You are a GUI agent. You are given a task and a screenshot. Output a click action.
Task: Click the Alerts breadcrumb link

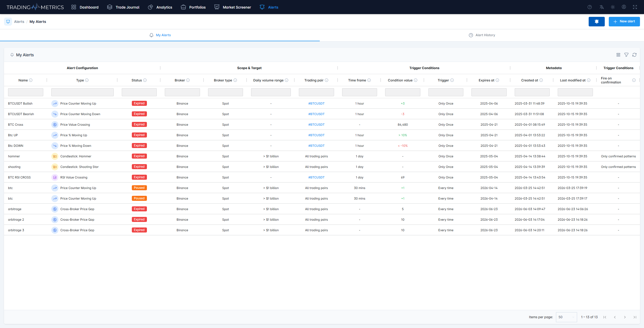[x=19, y=22]
